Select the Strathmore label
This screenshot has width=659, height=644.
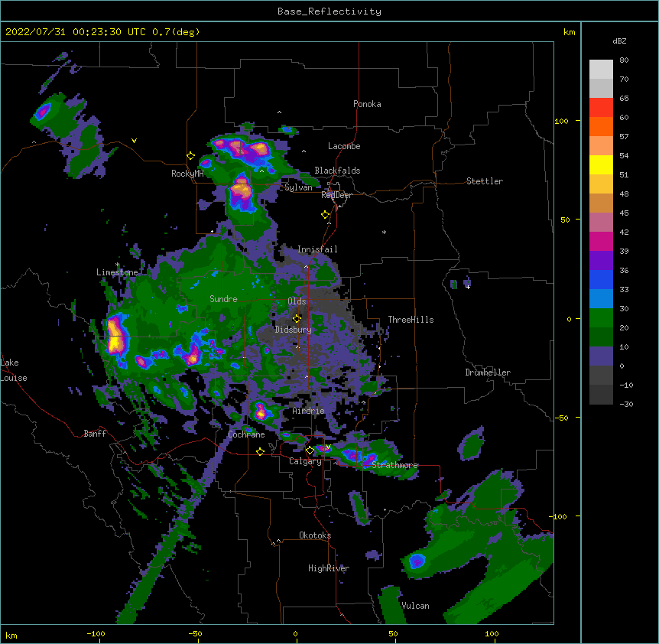(x=394, y=465)
